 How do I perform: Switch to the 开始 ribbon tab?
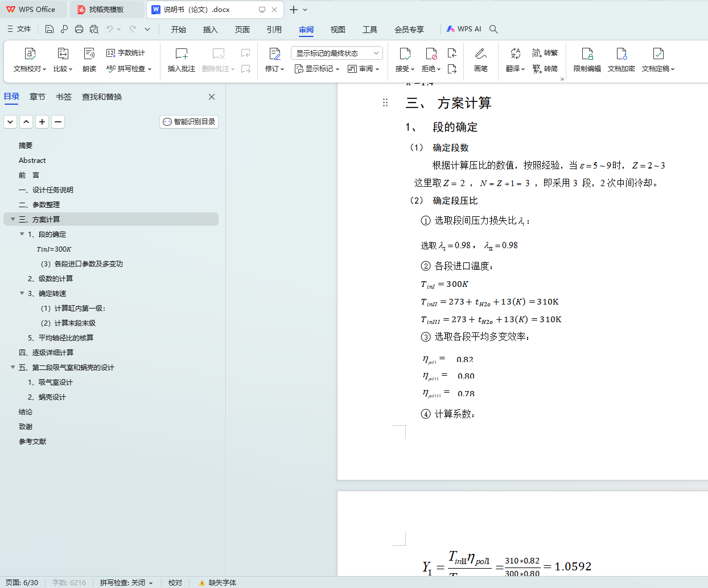click(x=179, y=30)
